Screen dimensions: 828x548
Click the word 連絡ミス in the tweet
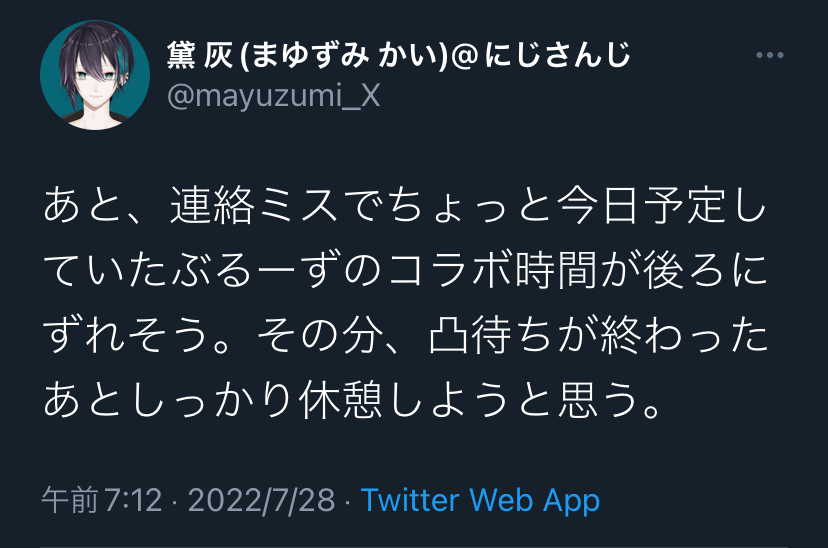coord(254,205)
